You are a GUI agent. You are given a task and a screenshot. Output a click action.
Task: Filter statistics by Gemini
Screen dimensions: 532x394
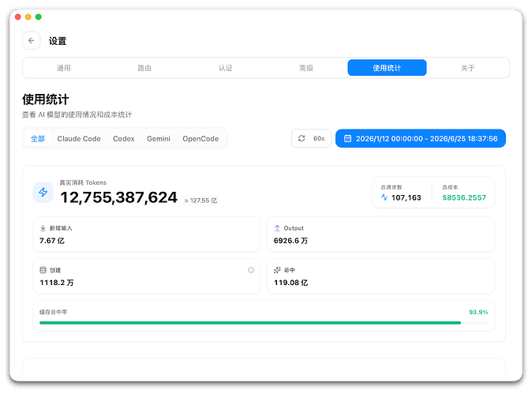point(159,138)
